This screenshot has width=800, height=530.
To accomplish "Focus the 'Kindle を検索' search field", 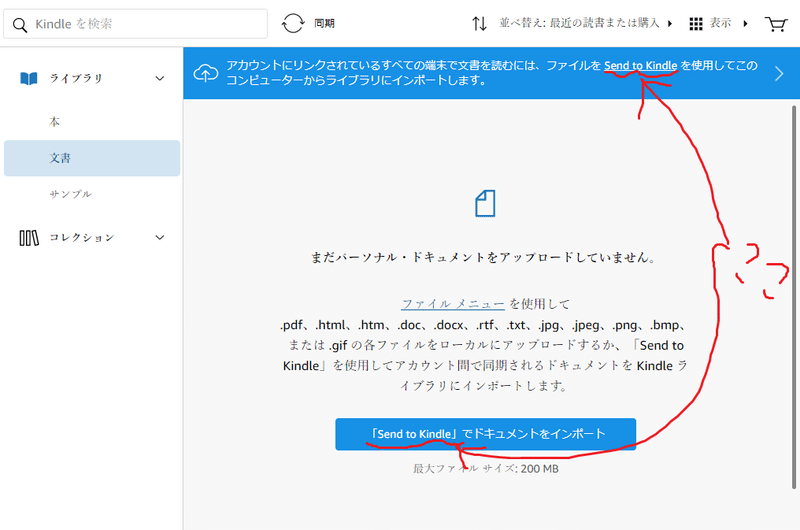I will [135, 23].
